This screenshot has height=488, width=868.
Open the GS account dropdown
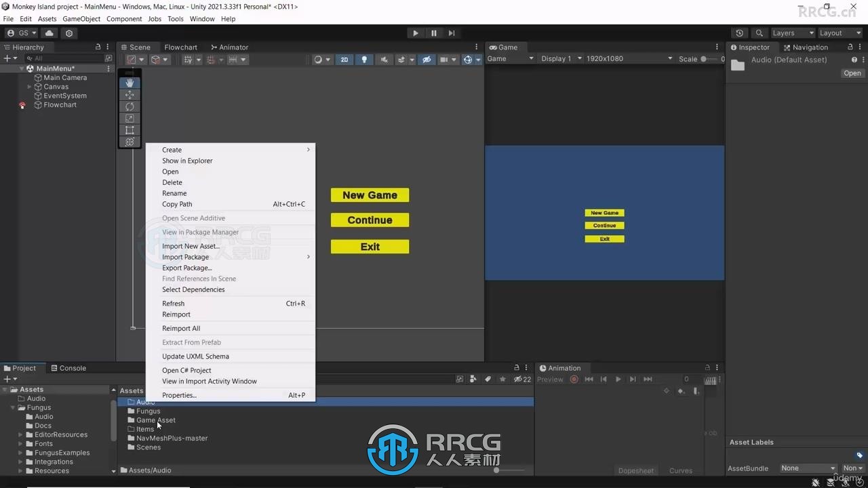tap(21, 33)
